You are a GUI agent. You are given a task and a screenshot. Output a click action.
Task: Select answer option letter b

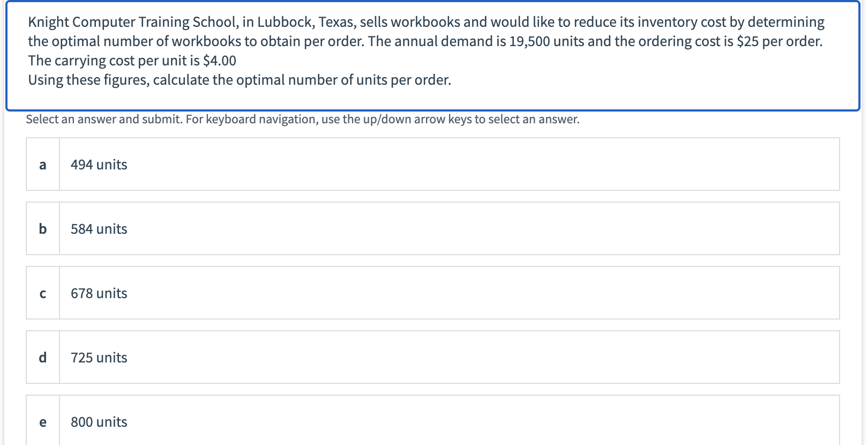(43, 229)
